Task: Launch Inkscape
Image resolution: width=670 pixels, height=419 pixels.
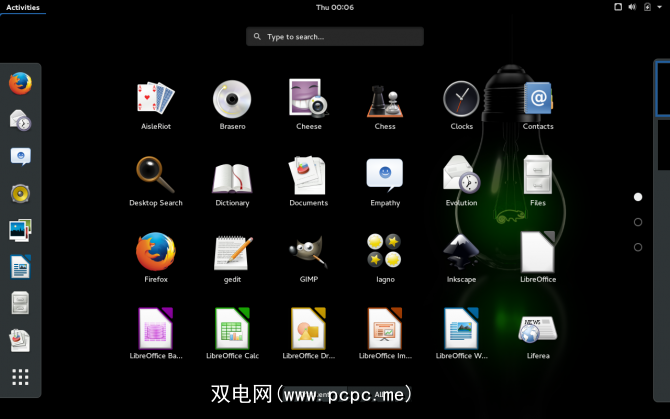Action: coord(461,258)
